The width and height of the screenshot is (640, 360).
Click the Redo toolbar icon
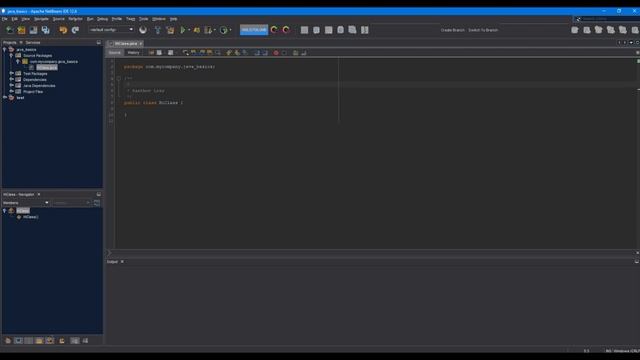pyautogui.click(x=75, y=30)
